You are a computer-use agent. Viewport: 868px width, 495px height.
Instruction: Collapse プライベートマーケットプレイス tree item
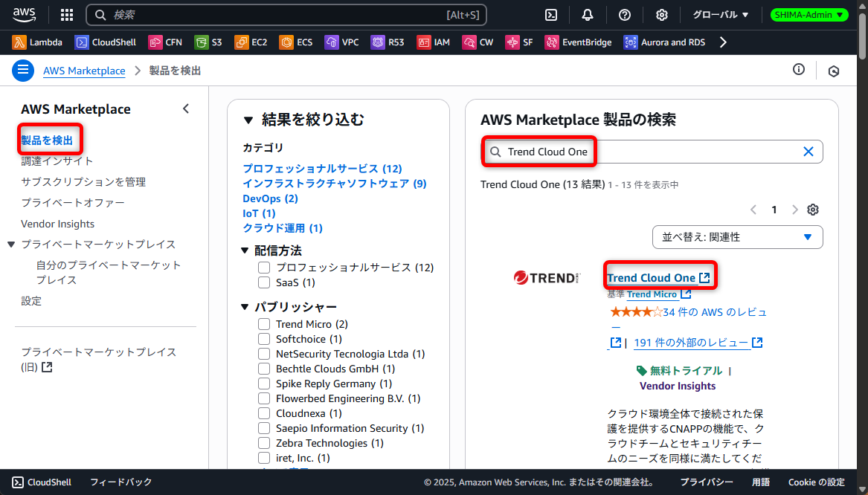click(x=11, y=245)
